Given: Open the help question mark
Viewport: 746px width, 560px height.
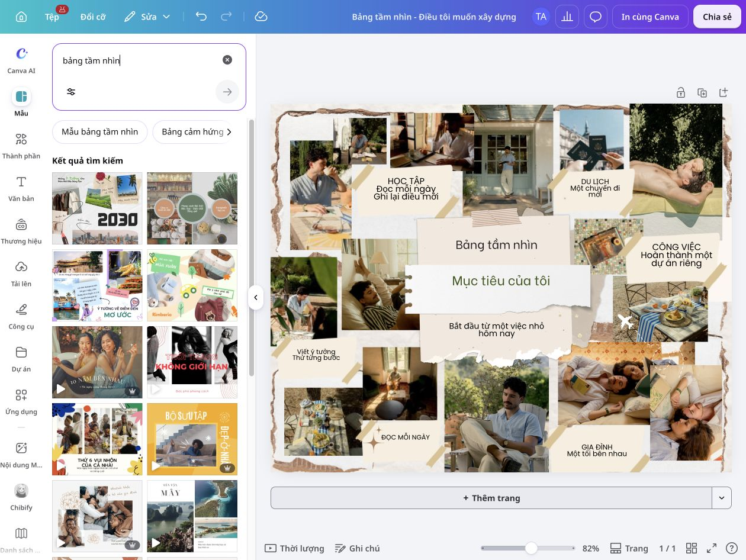Looking at the screenshot, I should (732, 548).
